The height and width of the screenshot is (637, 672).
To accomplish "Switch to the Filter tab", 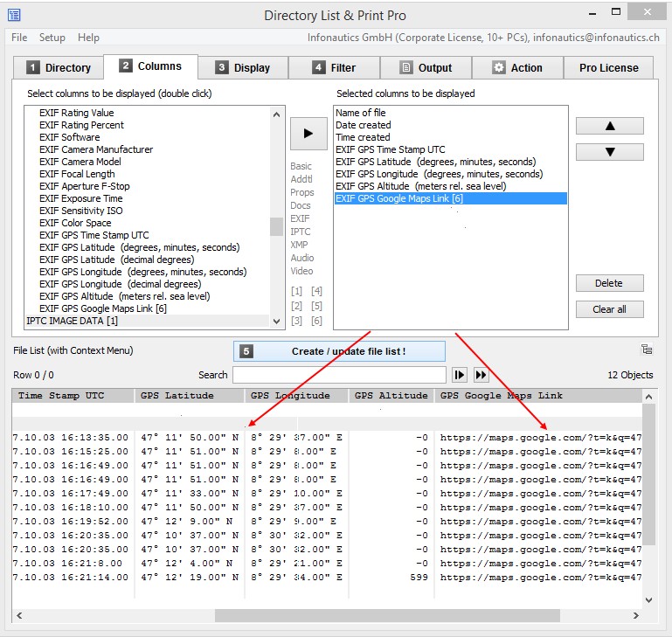I will click(x=335, y=68).
